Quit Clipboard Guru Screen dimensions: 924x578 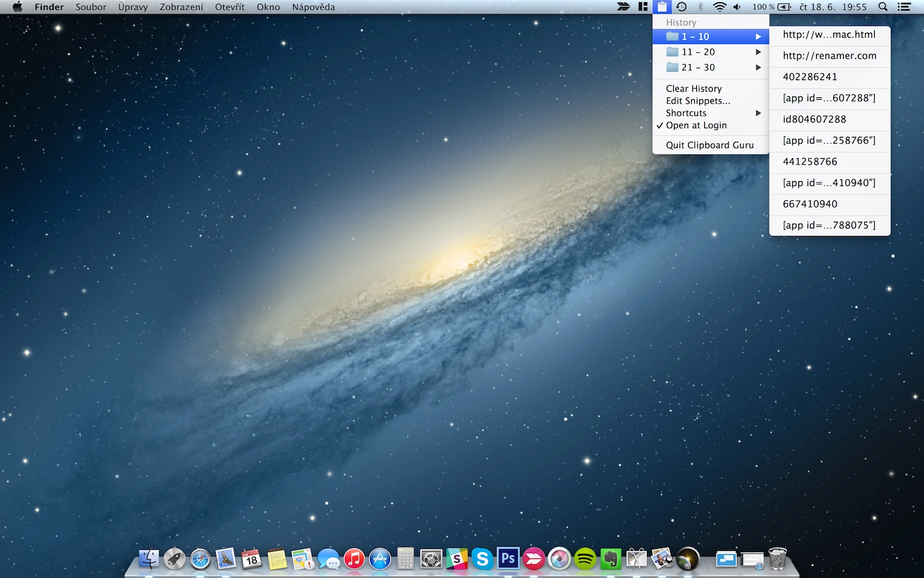pyautogui.click(x=710, y=145)
